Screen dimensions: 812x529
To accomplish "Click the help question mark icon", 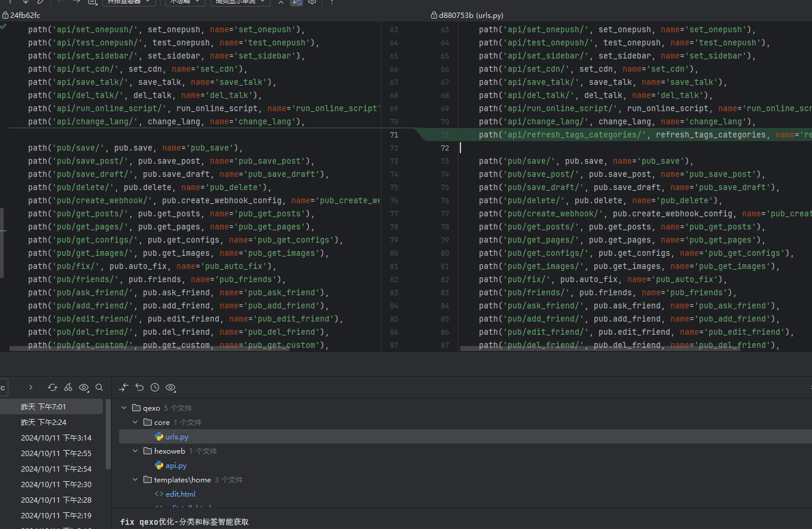I will click(332, 2).
